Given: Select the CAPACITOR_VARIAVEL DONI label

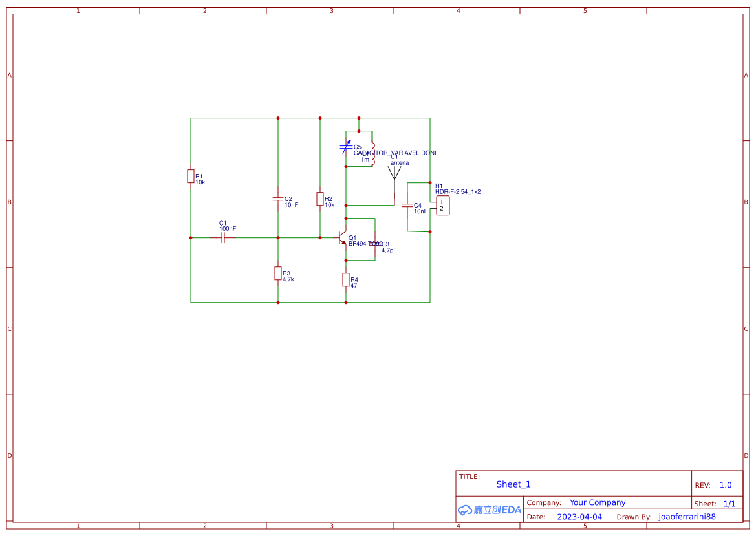Looking at the screenshot, I should click(x=395, y=153).
